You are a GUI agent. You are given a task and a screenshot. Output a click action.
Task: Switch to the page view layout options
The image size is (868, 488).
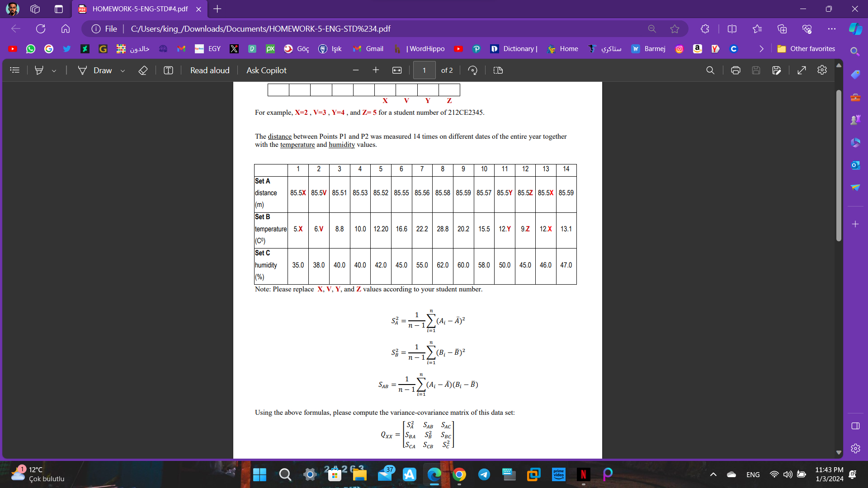[x=498, y=70]
